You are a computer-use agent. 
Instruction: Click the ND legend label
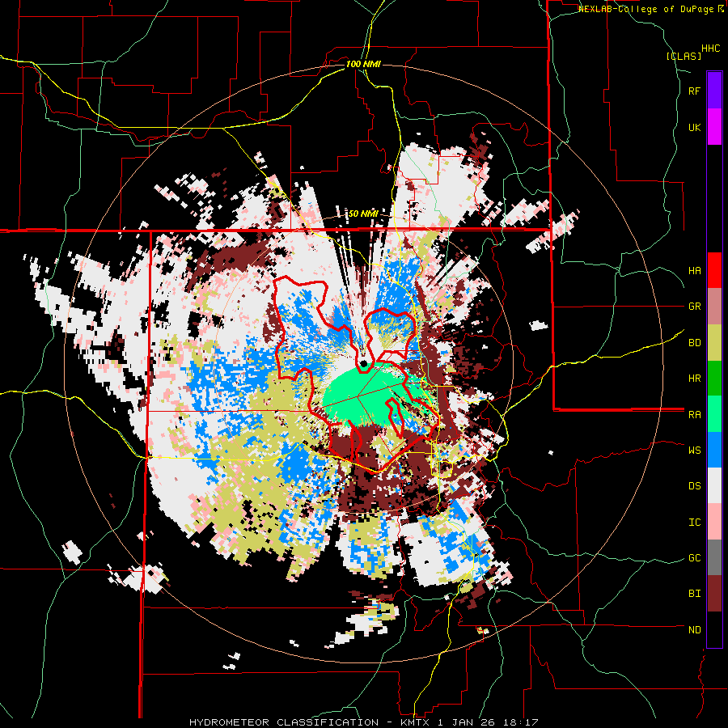point(694,630)
